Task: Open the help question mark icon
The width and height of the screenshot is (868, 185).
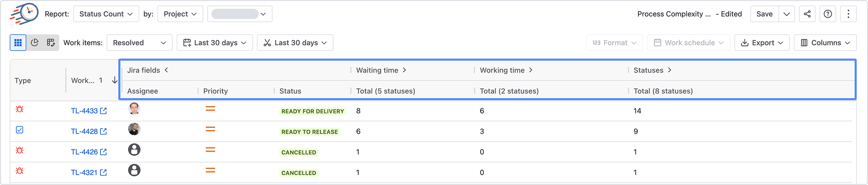Action: [828, 14]
